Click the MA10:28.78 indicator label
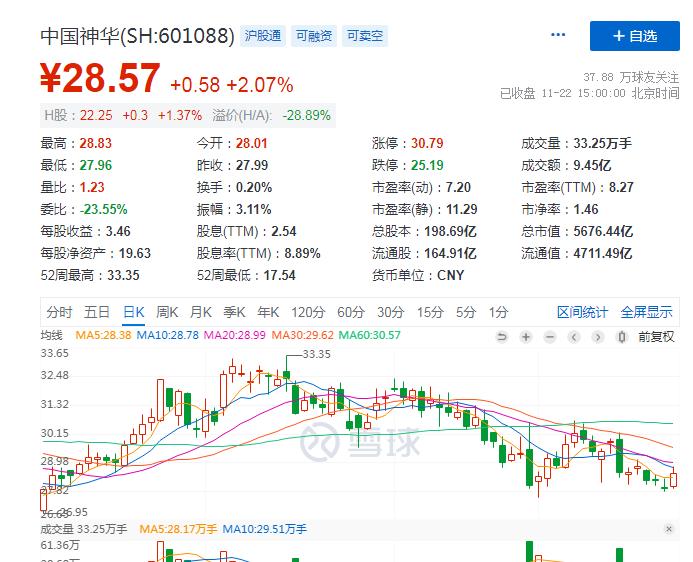This screenshot has width=693, height=562. (x=168, y=335)
